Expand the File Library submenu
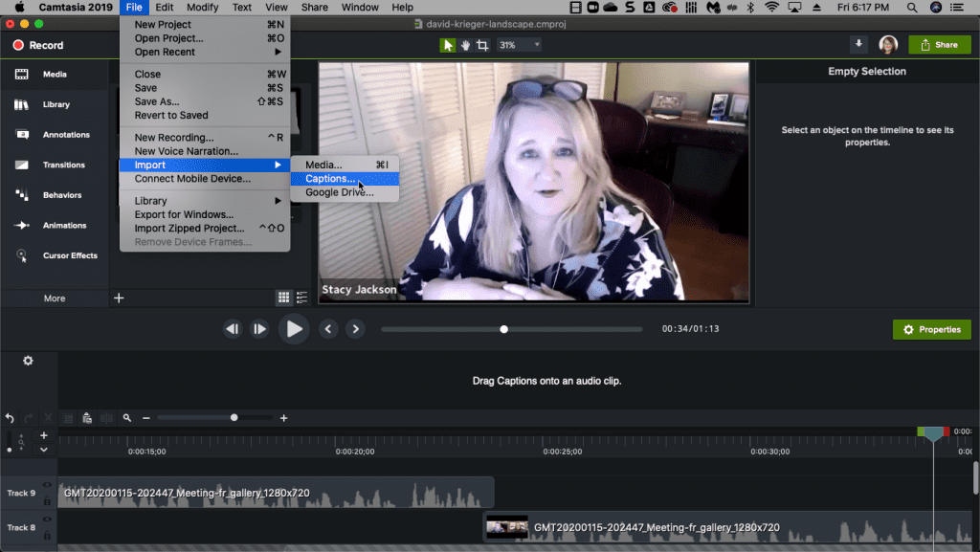The width and height of the screenshot is (980, 552). (x=205, y=201)
